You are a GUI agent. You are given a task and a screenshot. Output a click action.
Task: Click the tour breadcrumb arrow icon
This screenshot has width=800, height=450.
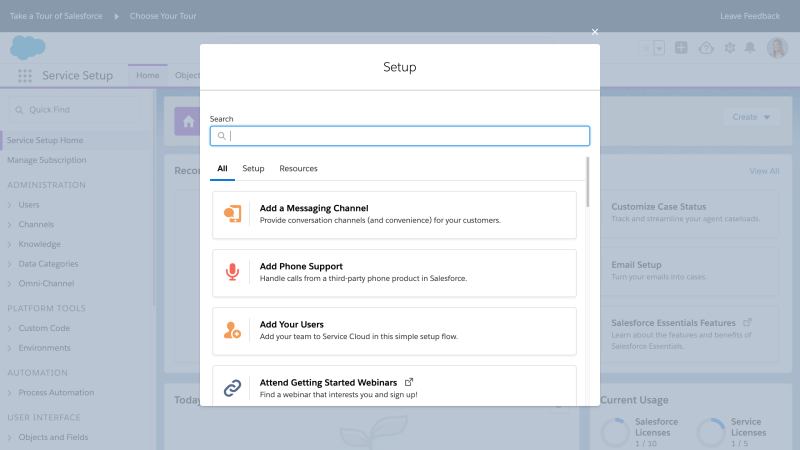pos(116,16)
